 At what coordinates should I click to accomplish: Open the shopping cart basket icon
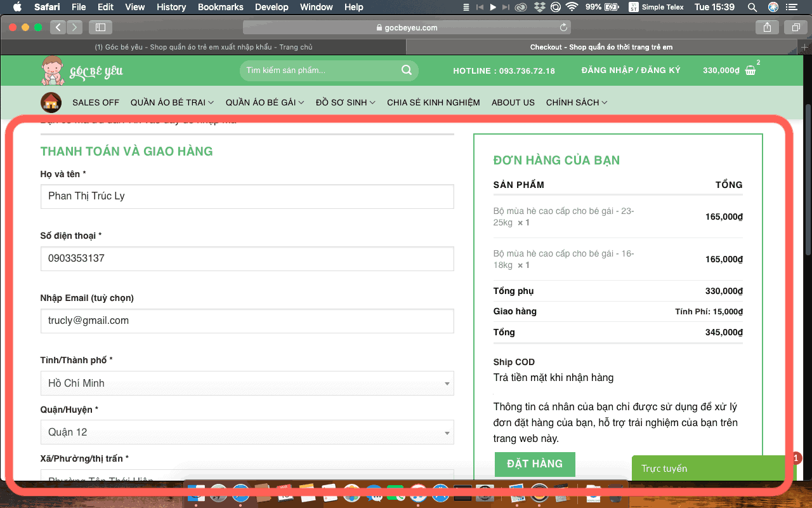[x=750, y=70]
